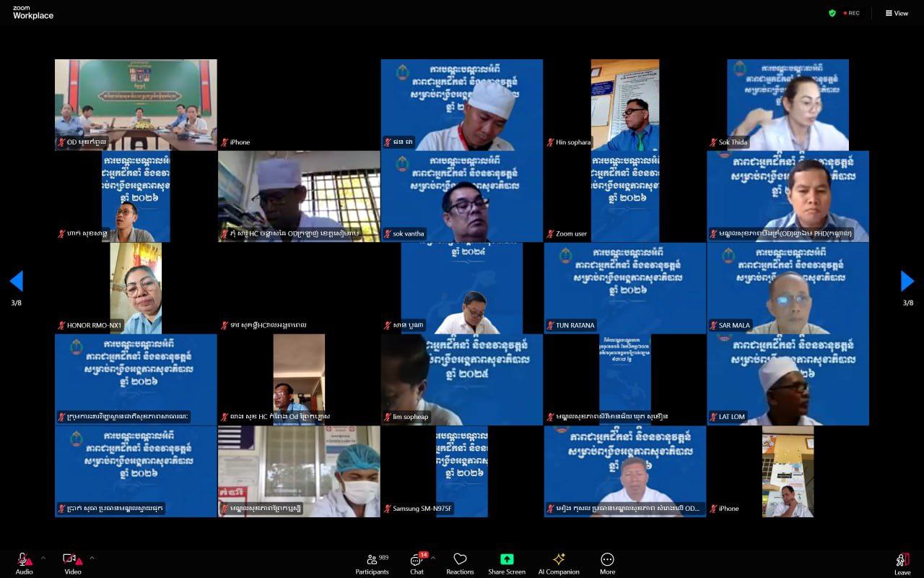Click the Zoom Workplace logo
Viewport: 924px width, 578px height.
pyautogui.click(x=32, y=12)
